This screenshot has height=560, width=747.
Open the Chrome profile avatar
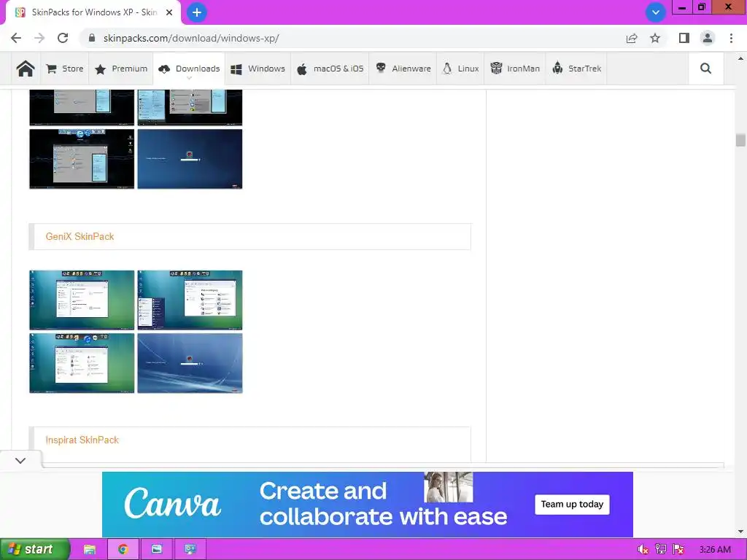pos(708,38)
